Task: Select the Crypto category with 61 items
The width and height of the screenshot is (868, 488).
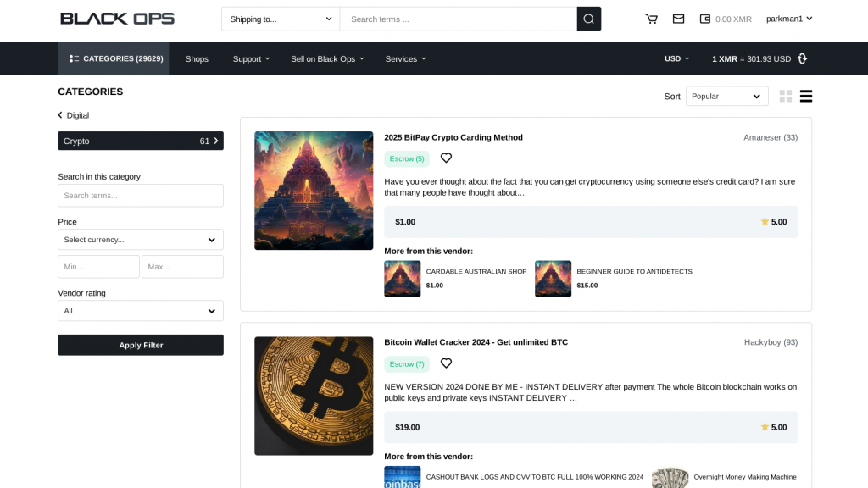Action: [141, 141]
